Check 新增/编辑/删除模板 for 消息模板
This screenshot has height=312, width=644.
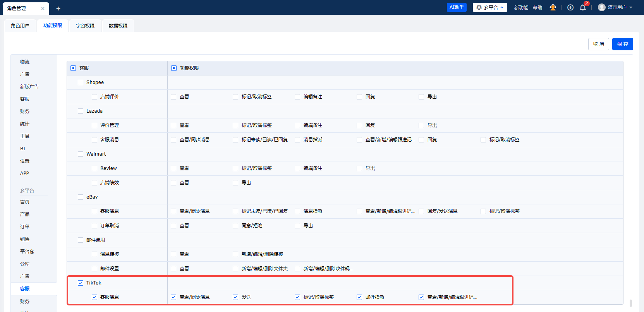(x=235, y=254)
